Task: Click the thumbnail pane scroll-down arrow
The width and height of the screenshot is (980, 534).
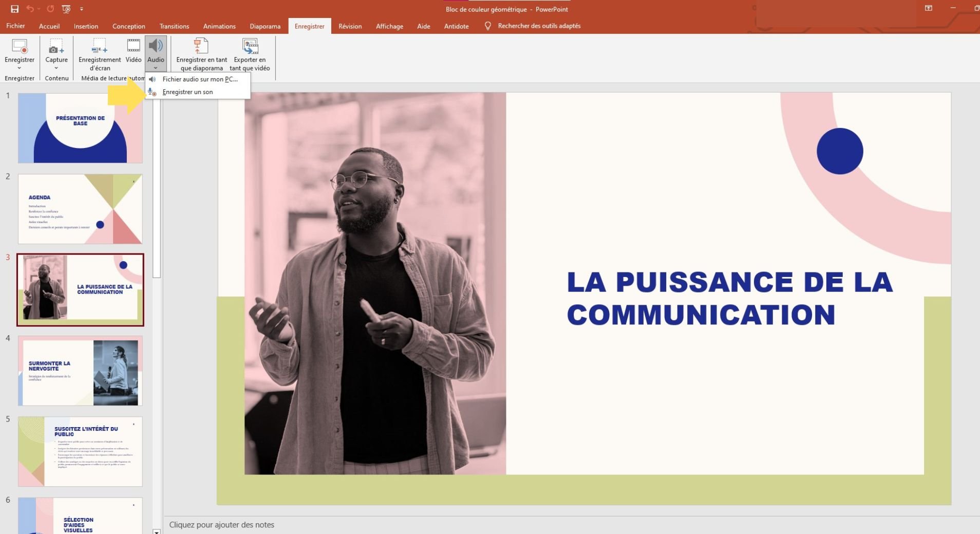Action: [x=157, y=531]
